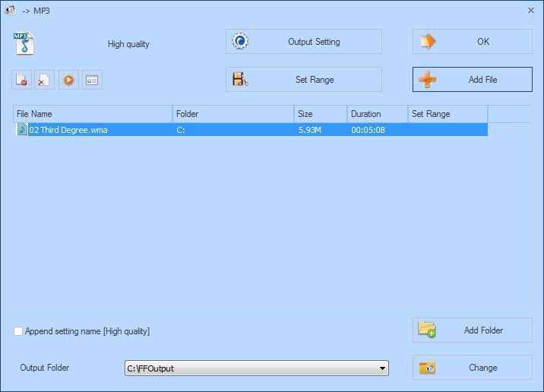Click the clear list icon with red X
544x392 pixels.
(x=44, y=80)
